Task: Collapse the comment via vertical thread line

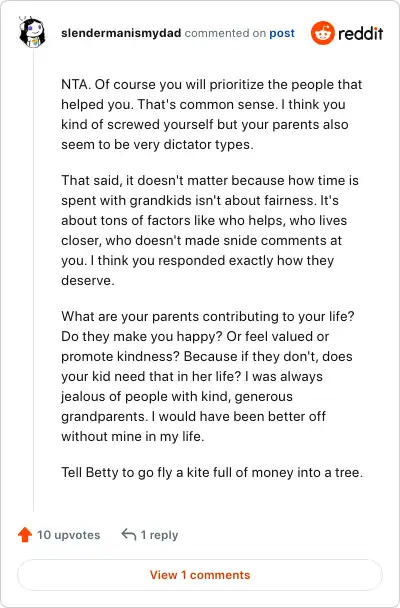Action: 33,279
